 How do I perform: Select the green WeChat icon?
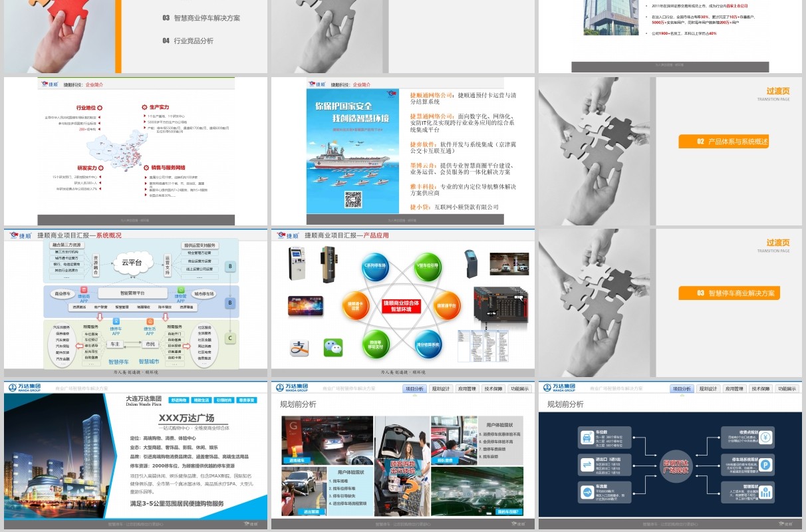(x=333, y=347)
